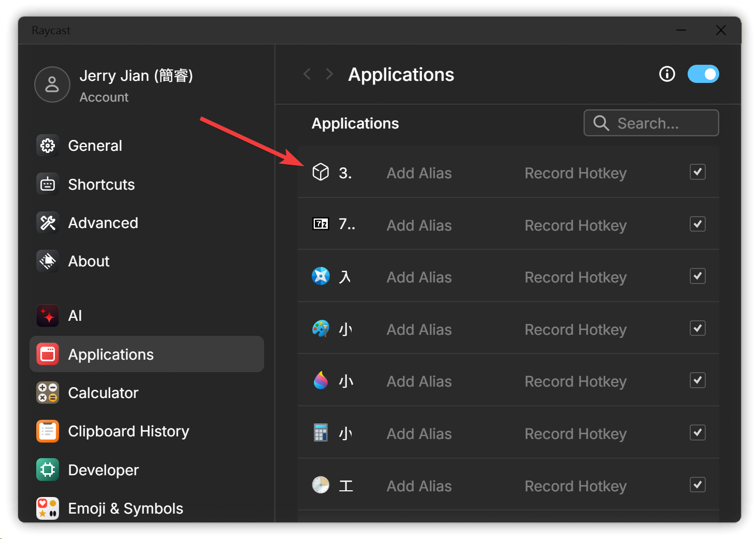Click the AI sparkle icon
Screen dimensions: 756x539
tap(48, 316)
